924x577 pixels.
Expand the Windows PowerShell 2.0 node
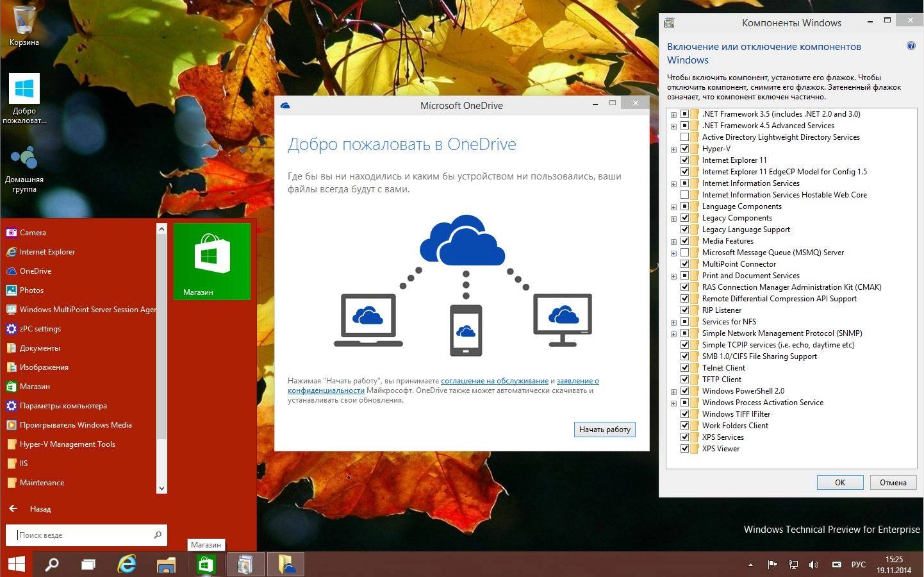click(673, 392)
